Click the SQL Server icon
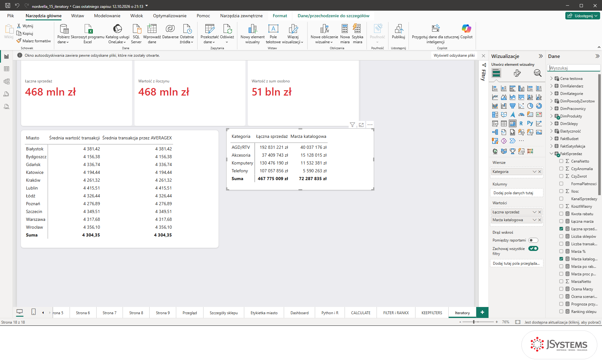Viewport: 602px width, 364px height. point(136,34)
